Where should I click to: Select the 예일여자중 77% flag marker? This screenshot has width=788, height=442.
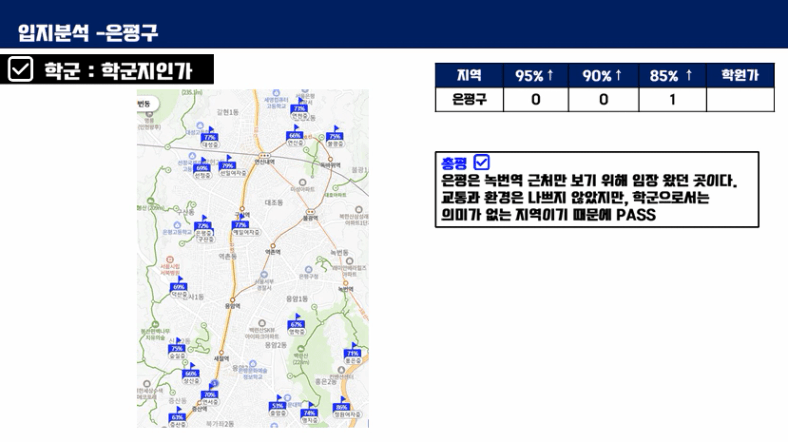[242, 225]
